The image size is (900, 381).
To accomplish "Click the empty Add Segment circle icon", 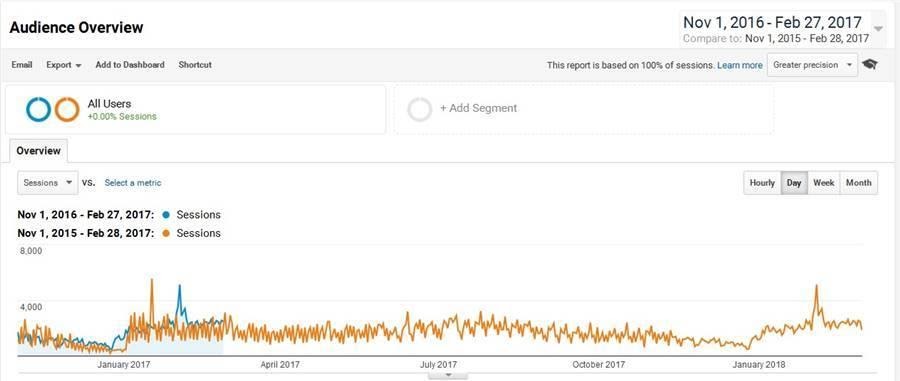I will pos(420,109).
